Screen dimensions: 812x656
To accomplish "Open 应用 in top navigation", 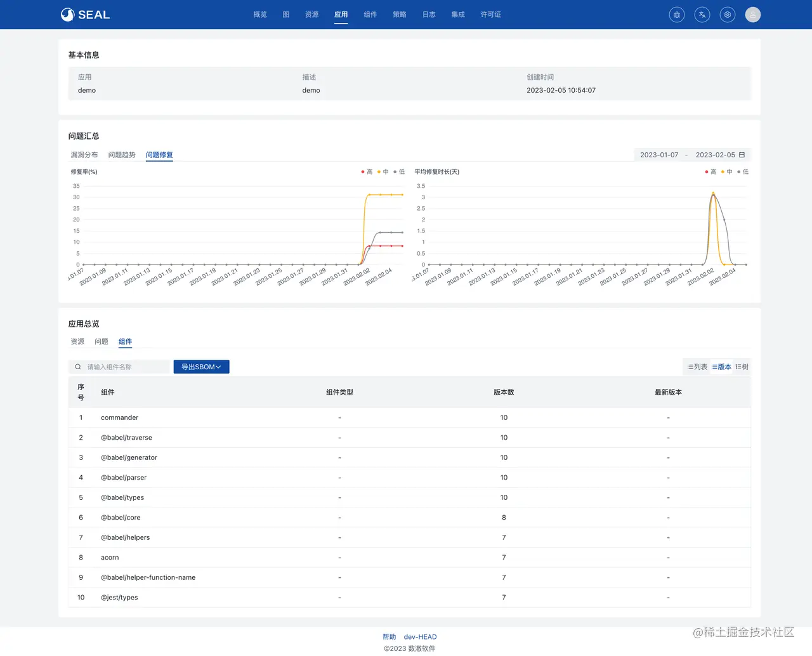I will [x=341, y=15].
